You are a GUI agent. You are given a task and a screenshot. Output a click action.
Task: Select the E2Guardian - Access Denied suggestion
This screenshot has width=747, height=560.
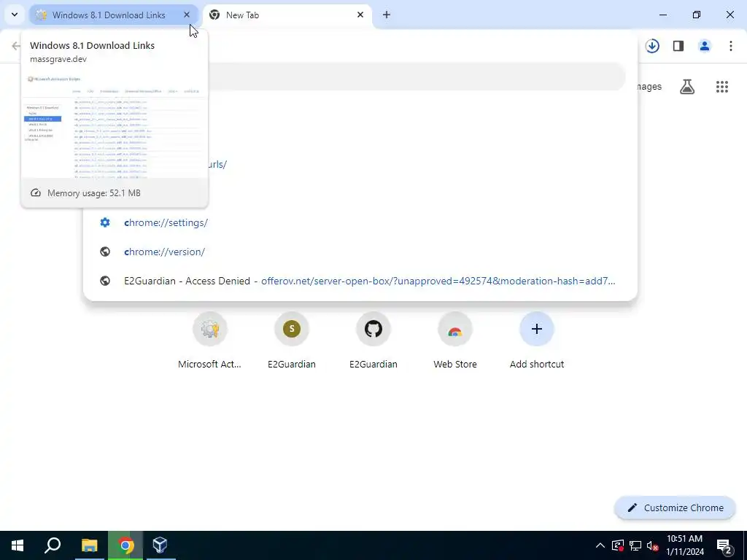[x=360, y=281]
